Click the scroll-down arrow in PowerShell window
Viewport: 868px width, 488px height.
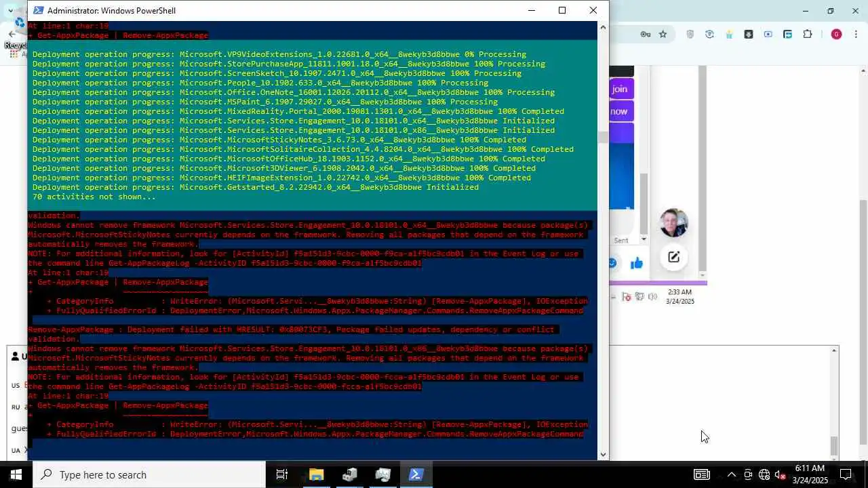click(603, 455)
